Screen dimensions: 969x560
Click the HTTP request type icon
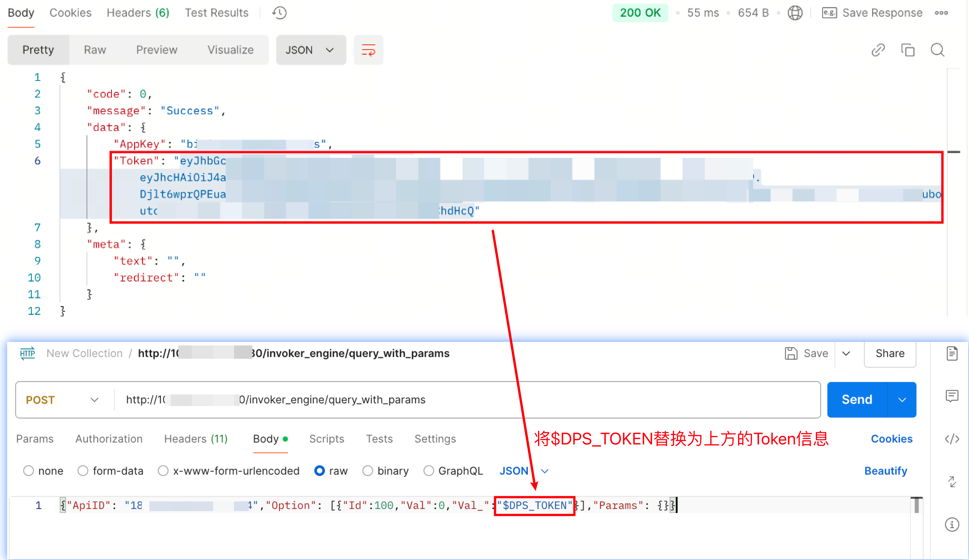tap(27, 353)
